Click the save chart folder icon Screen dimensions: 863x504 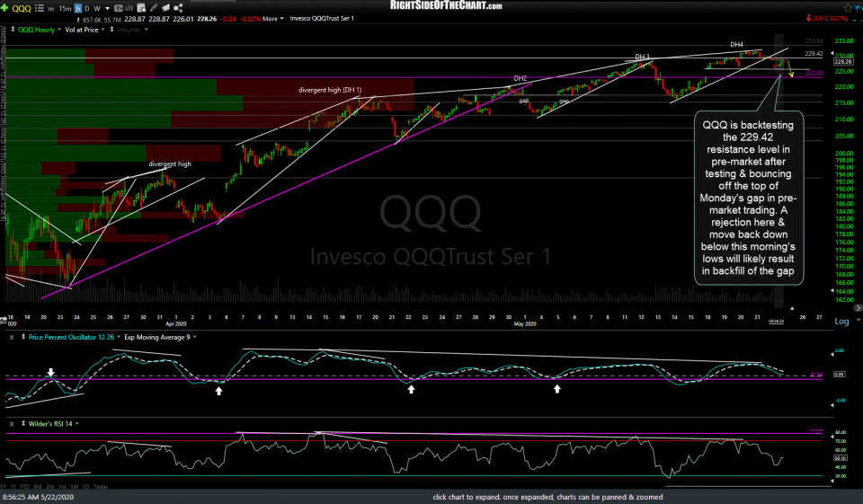click(165, 8)
